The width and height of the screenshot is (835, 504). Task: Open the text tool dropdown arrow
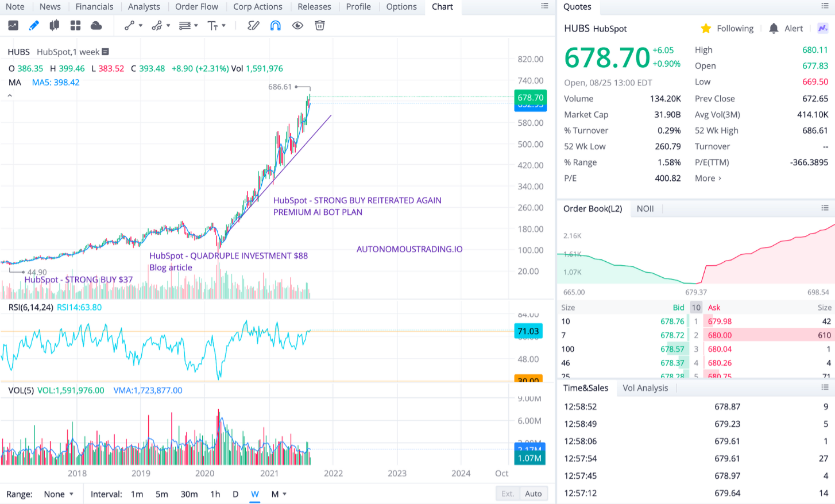tap(223, 26)
